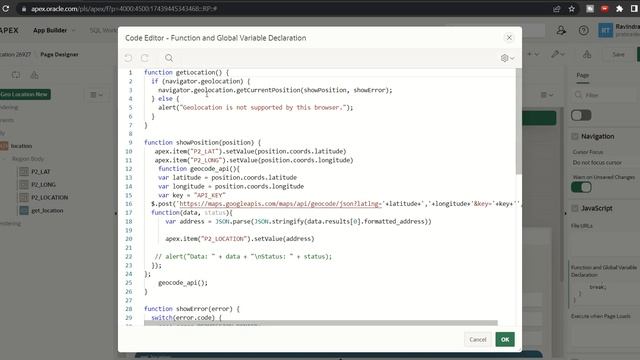Close the Code Editor dialog
The width and height of the screenshot is (640, 360).
pos(509,38)
